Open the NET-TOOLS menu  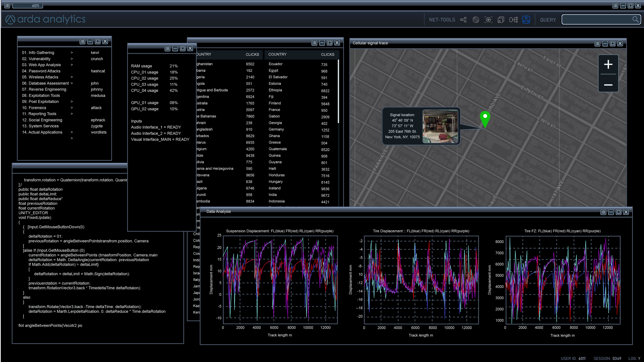(x=442, y=20)
